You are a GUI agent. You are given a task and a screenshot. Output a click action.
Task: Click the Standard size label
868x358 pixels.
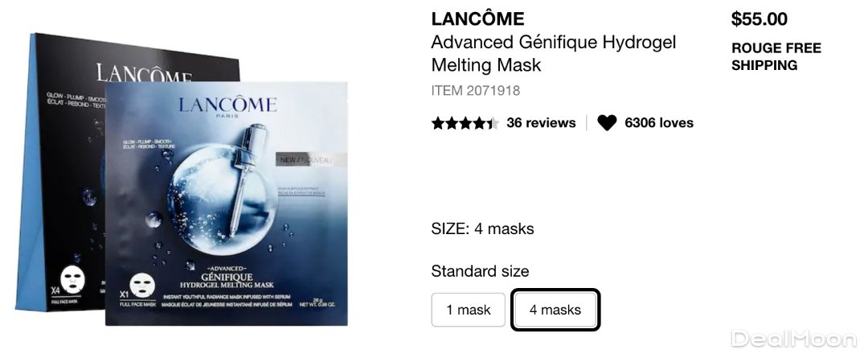(x=480, y=271)
